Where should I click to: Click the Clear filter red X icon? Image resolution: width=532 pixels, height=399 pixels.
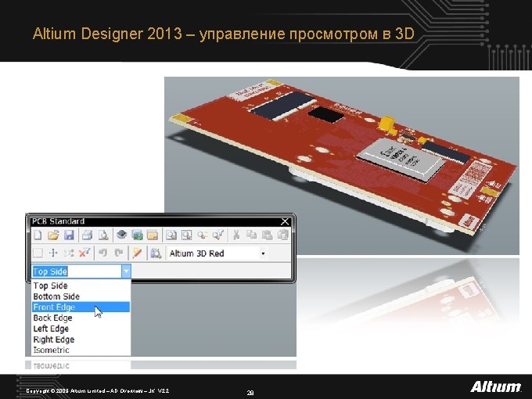pos(84,253)
